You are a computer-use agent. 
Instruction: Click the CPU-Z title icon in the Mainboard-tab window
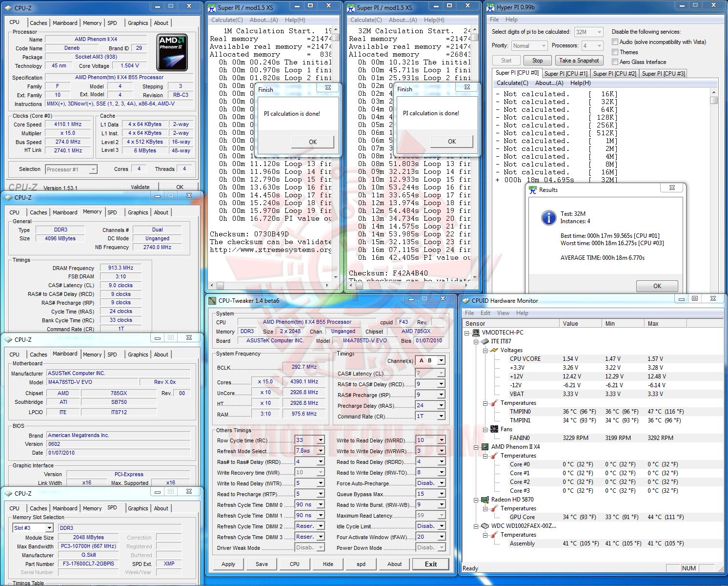[x=8, y=340]
